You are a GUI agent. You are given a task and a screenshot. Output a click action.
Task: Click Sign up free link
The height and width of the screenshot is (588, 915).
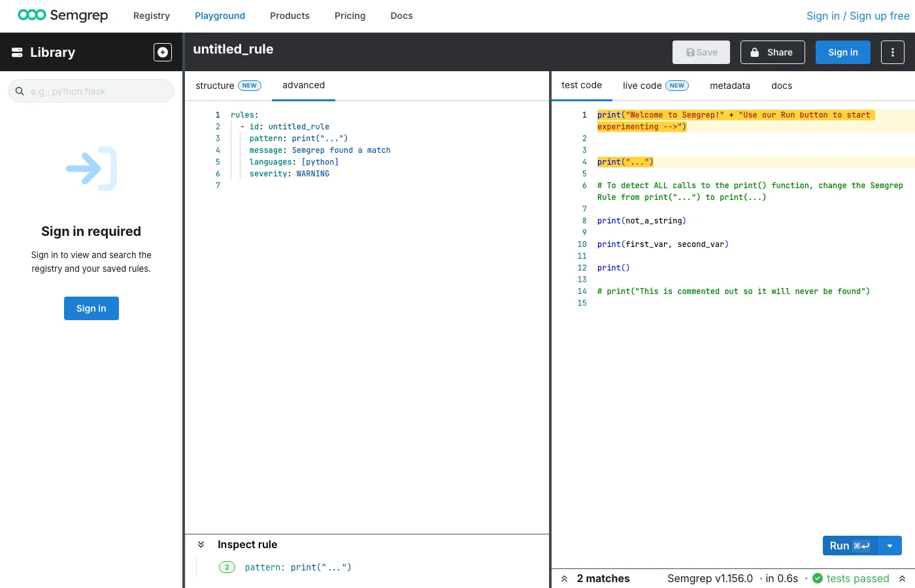tap(880, 15)
